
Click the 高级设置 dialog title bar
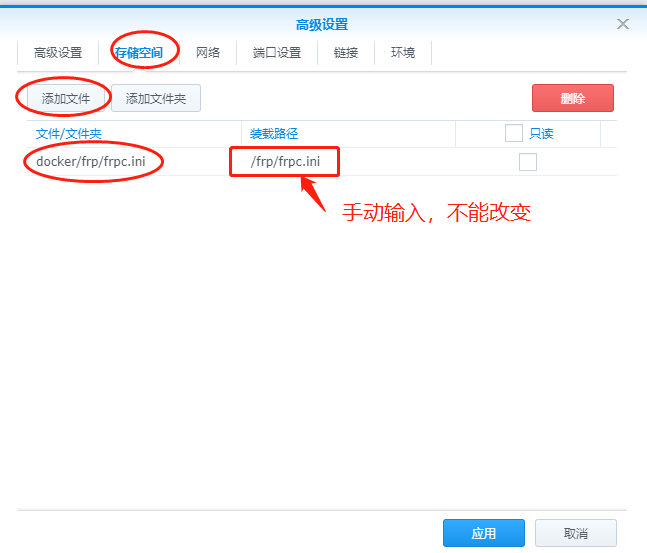(322, 24)
